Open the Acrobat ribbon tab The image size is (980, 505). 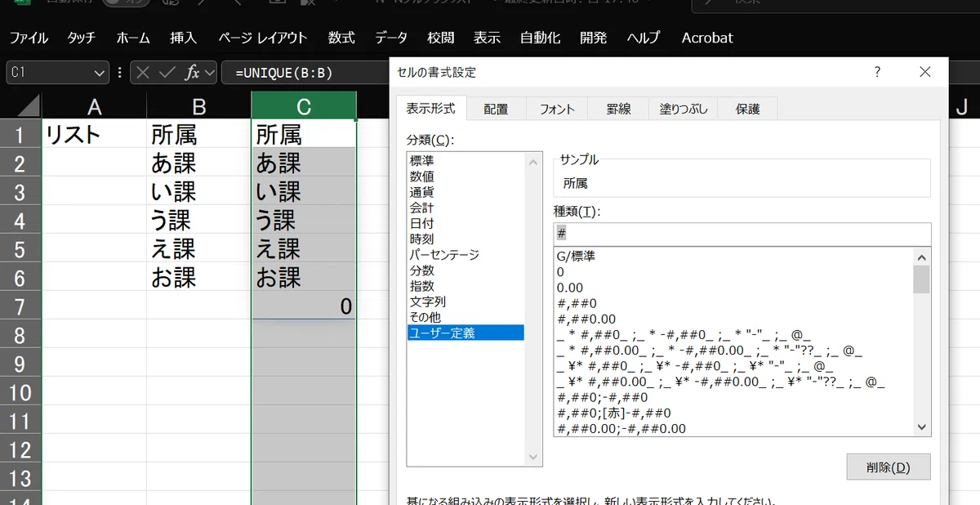pyautogui.click(x=707, y=38)
